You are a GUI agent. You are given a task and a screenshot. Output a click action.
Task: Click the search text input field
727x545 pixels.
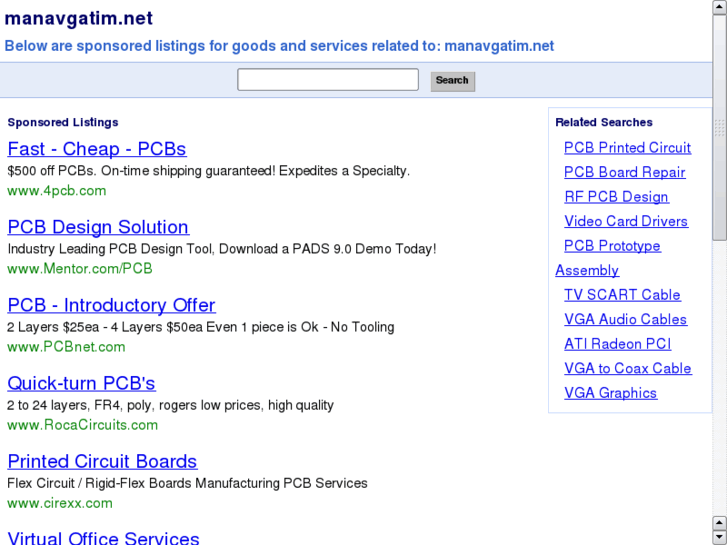pyautogui.click(x=328, y=80)
